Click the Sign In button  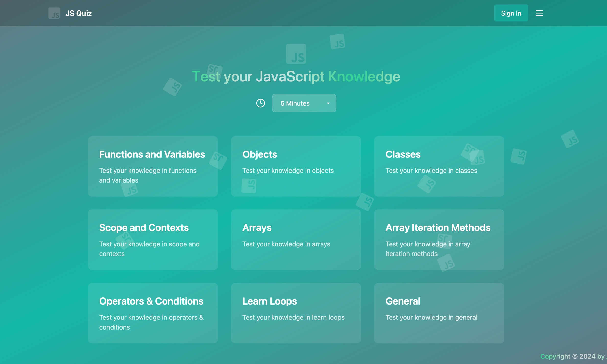[x=511, y=13]
